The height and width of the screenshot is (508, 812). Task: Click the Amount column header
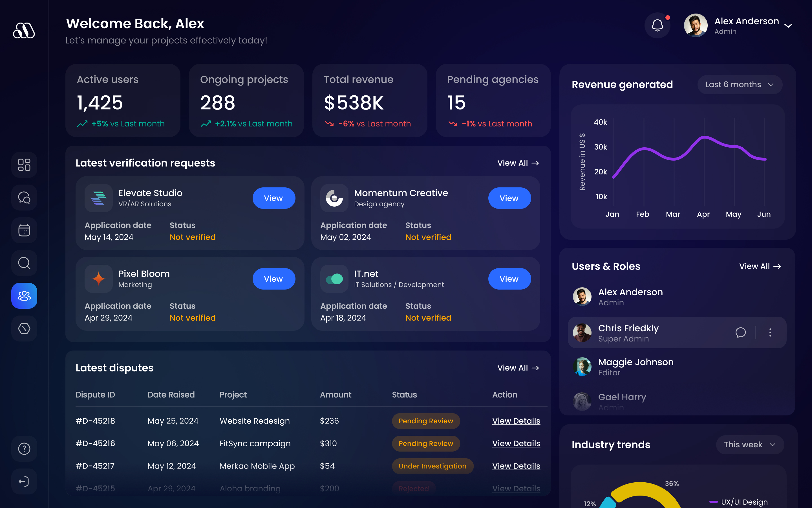pos(336,395)
